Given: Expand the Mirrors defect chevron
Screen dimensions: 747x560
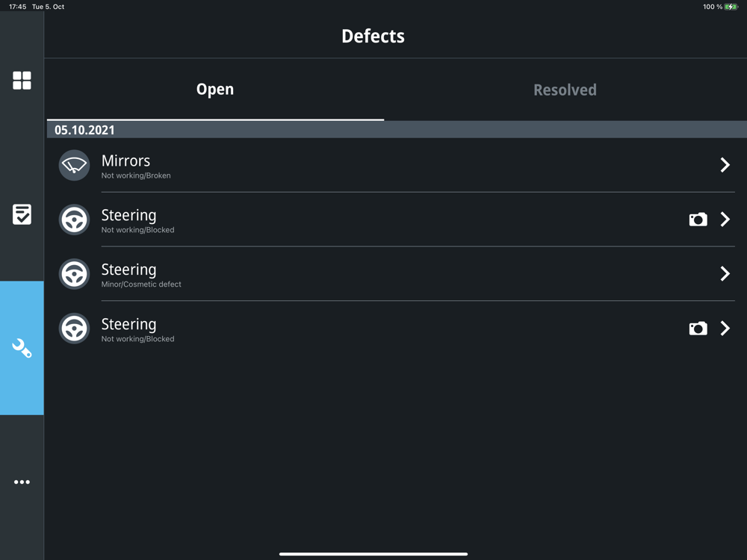Looking at the screenshot, I should [725, 165].
